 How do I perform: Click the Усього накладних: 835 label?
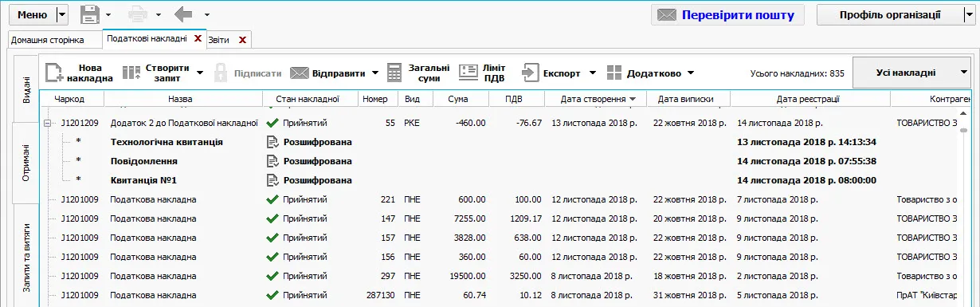pos(797,73)
